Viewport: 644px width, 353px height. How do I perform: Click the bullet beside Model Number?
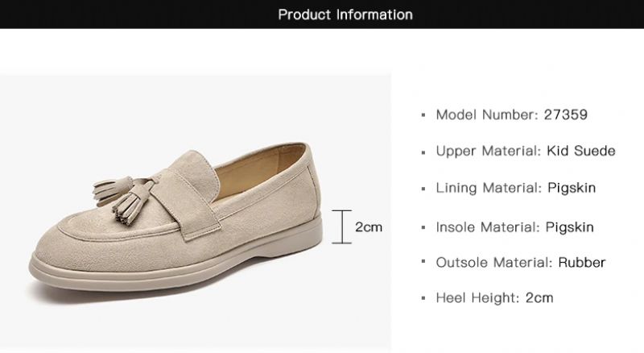pos(424,115)
